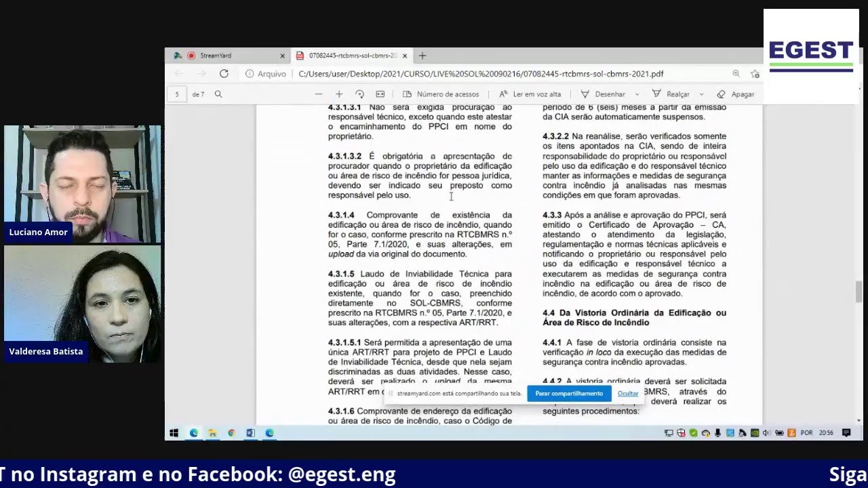Image resolution: width=868 pixels, height=488 pixels.
Task: Click the 20:56 taskbar clock
Action: point(826,433)
